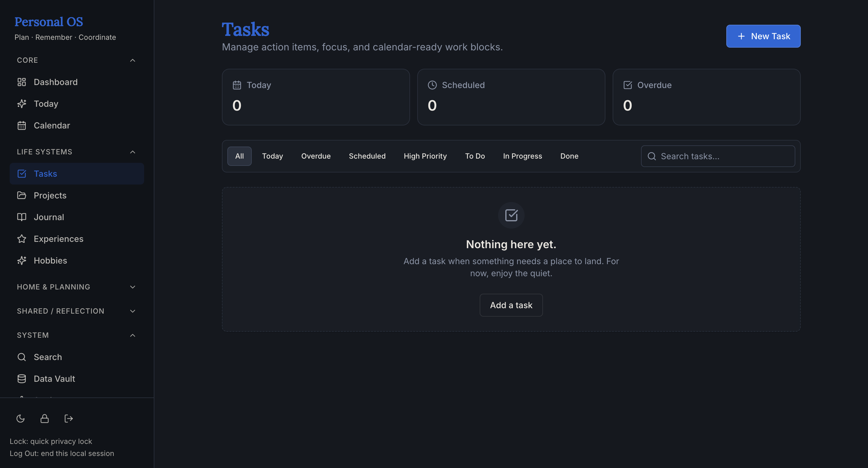Click the SHARED / REFLECTION header label

point(61,311)
